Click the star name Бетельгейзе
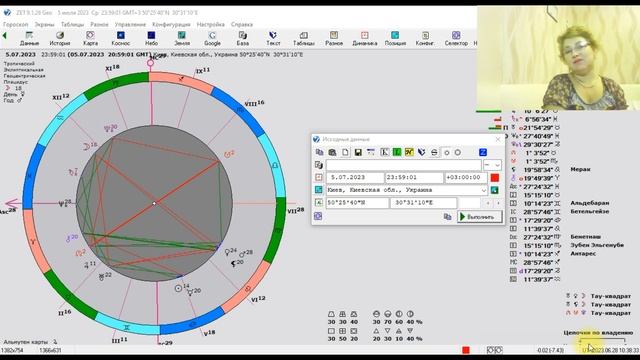The image size is (640, 360). pyautogui.click(x=589, y=211)
